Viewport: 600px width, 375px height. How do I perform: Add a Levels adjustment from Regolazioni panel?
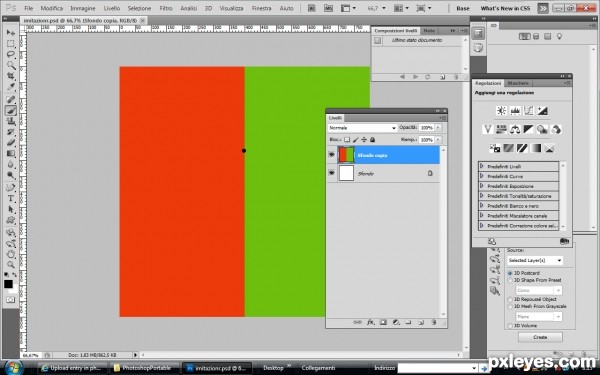(x=515, y=111)
